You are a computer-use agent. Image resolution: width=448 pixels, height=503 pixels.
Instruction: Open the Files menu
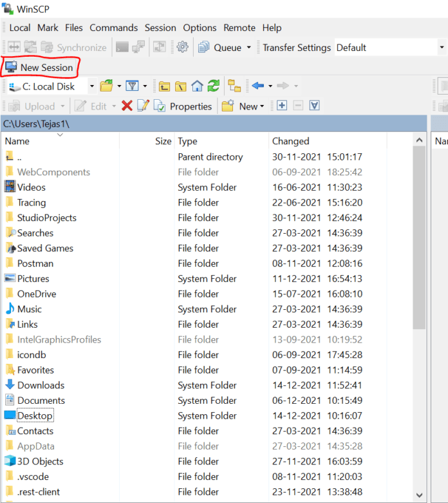(74, 28)
